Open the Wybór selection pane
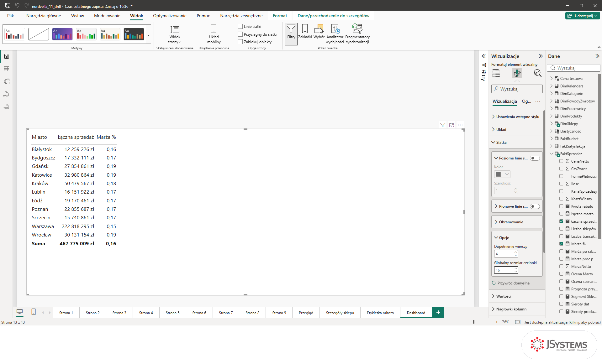Viewport: 602px width, 364px height. [x=319, y=32]
